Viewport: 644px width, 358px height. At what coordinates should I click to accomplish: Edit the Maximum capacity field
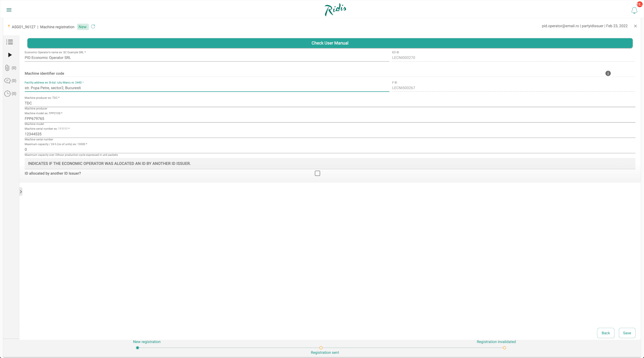coord(330,150)
